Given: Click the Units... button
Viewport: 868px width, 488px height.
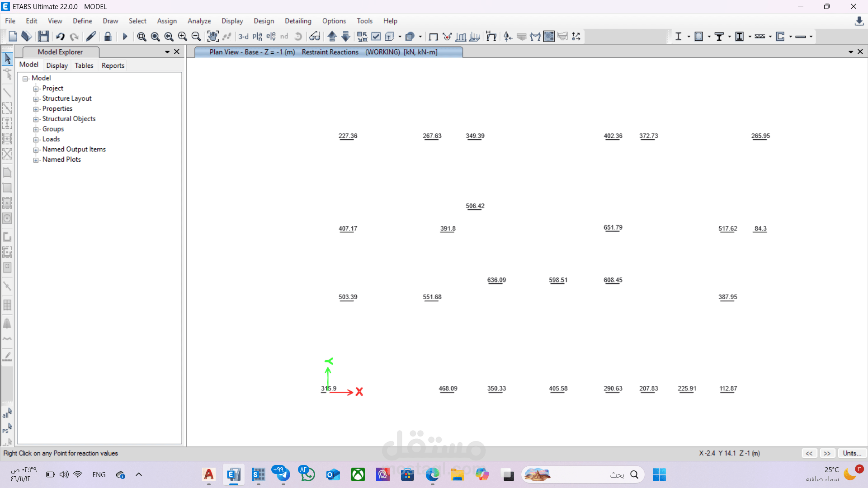Looking at the screenshot, I should 851,453.
